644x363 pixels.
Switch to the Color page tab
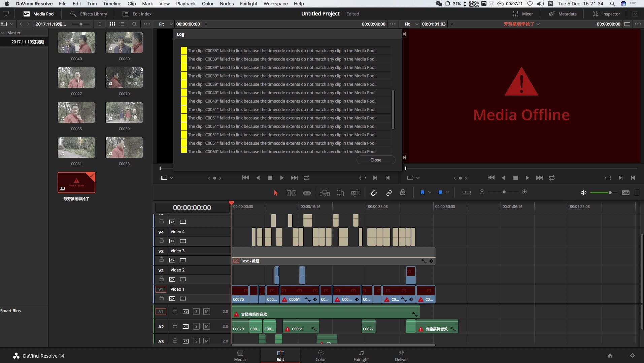(320, 356)
